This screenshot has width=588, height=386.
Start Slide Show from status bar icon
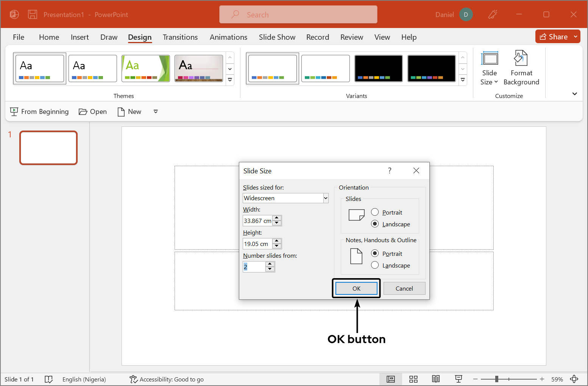[459, 379]
